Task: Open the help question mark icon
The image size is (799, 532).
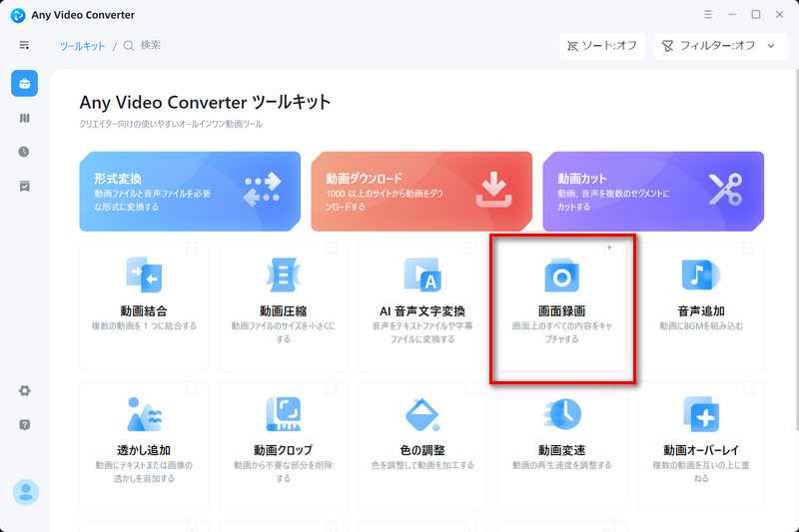Action: 24,424
